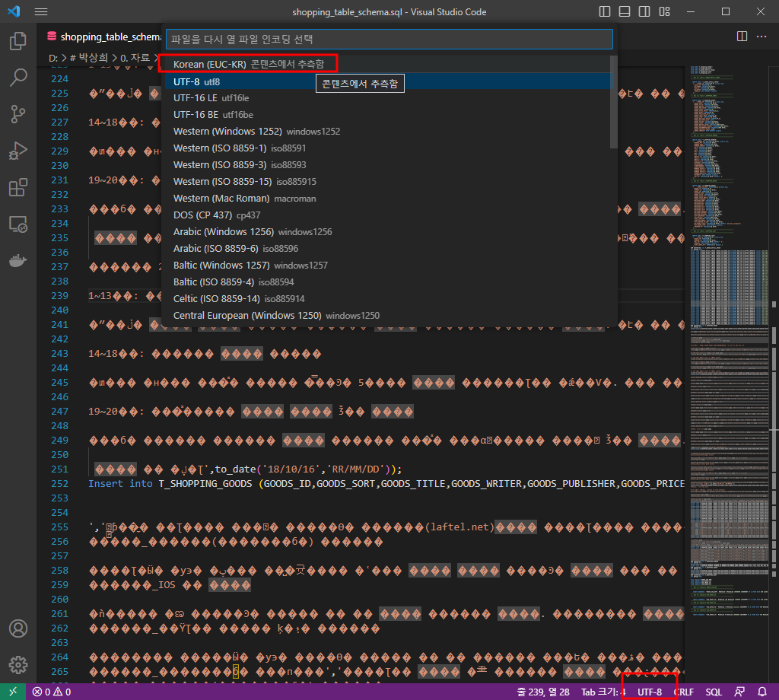Open the Search view in activity bar
The width and height of the screenshot is (779, 700).
tap(18, 78)
